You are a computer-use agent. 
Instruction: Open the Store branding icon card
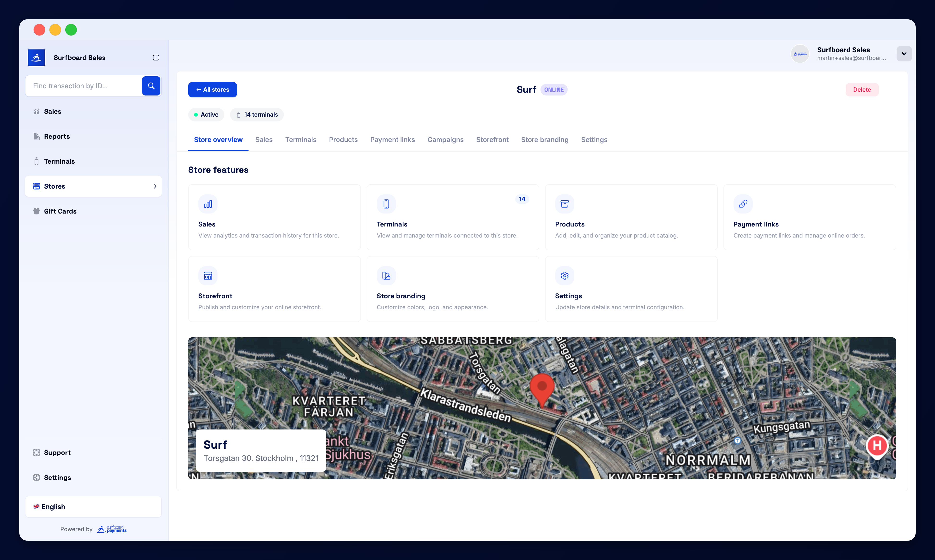tap(386, 275)
